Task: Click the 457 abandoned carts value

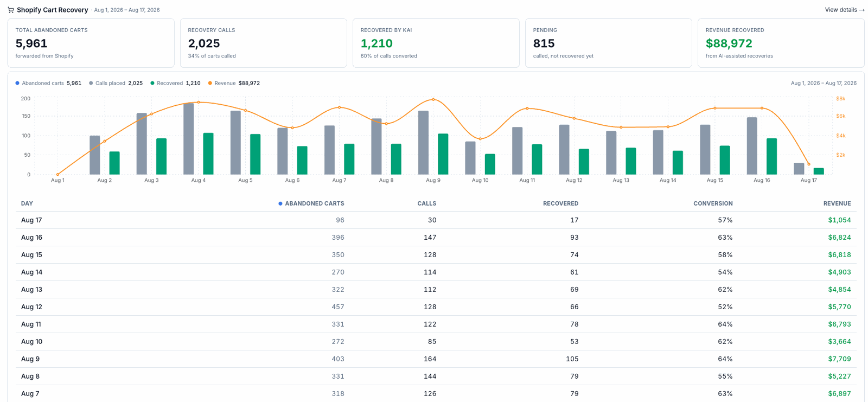Action: tap(338, 307)
